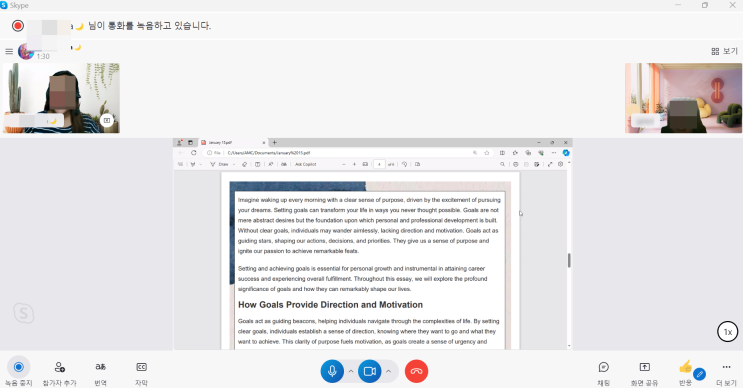Turn off the video camera
This screenshot has height=388, width=743.
coord(370,371)
